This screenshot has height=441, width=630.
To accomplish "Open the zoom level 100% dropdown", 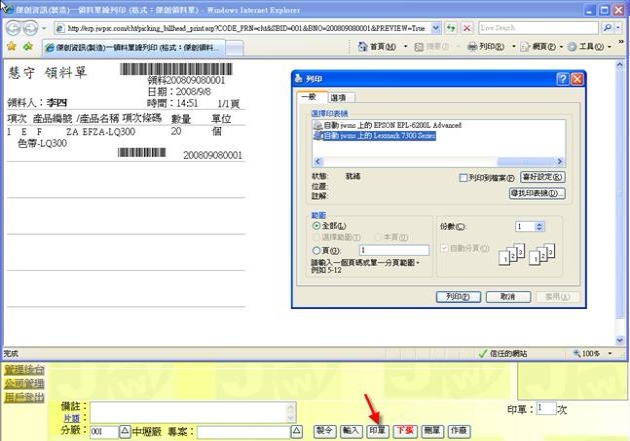I will coord(597,354).
